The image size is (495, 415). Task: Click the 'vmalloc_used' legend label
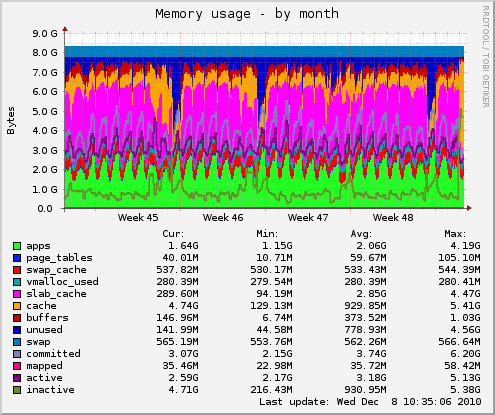pos(62,282)
